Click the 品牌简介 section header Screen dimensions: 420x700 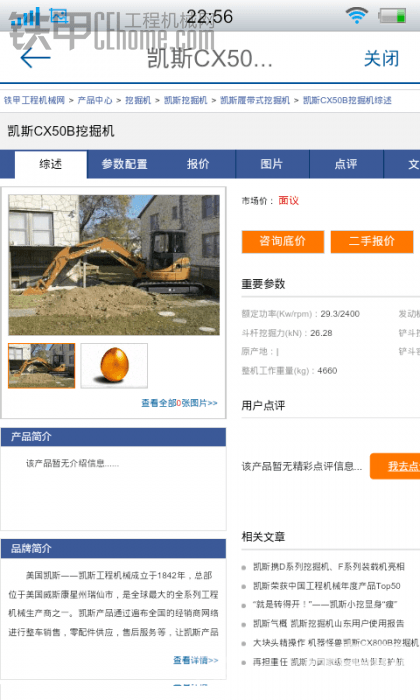tap(113, 549)
